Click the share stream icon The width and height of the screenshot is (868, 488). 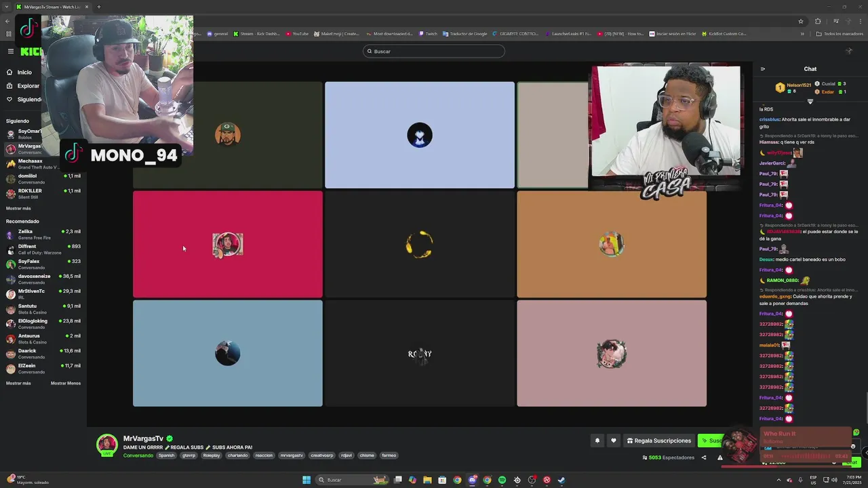703,457
